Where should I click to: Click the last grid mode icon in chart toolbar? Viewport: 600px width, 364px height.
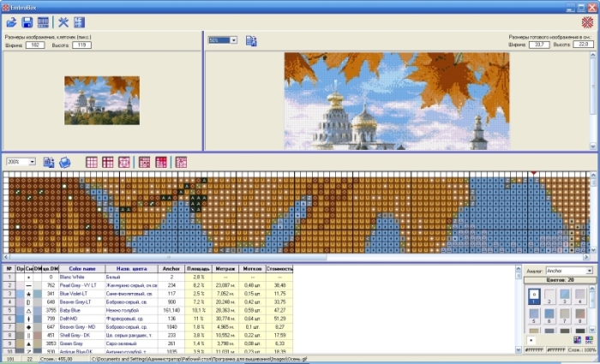point(181,162)
